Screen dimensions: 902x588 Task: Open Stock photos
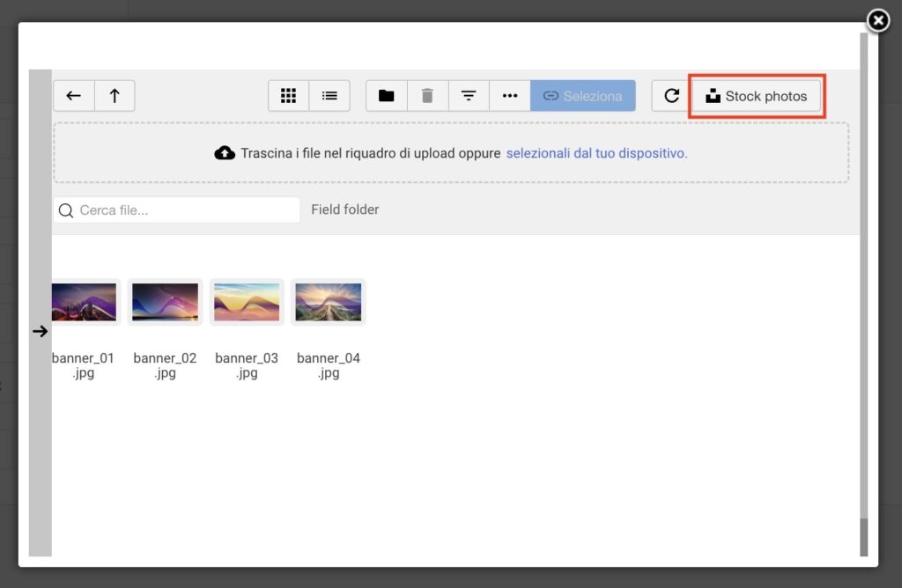(756, 96)
